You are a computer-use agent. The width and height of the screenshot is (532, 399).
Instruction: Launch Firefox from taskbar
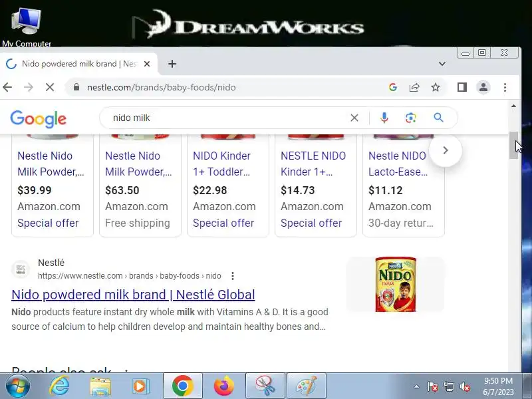point(223,386)
